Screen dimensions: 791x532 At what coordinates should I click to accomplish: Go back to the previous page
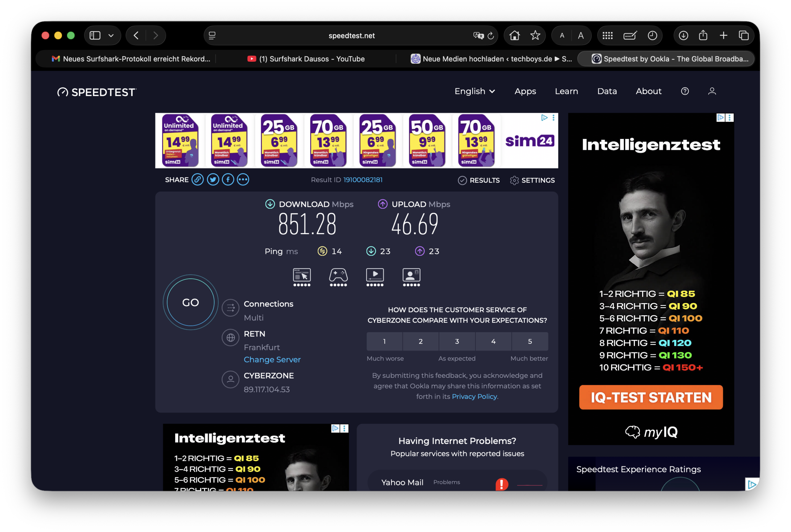pos(136,35)
